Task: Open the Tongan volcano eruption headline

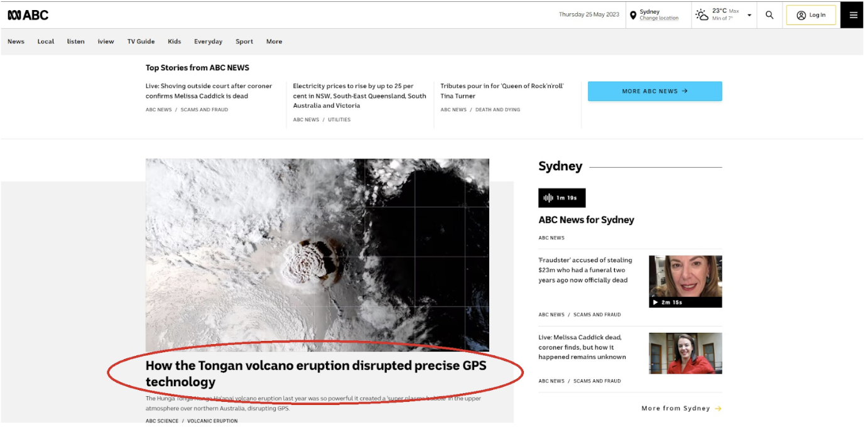Action: click(315, 373)
